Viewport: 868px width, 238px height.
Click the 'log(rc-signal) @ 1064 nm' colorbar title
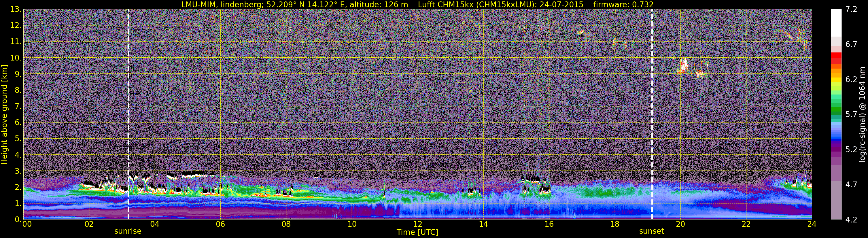(863, 115)
